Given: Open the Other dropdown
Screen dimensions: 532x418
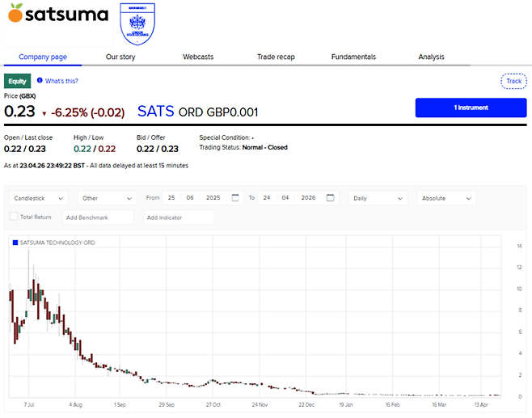Looking at the screenshot, I should pos(108,198).
